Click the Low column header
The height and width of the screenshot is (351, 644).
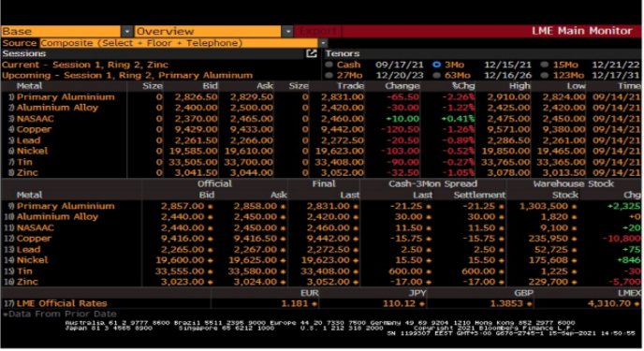(x=577, y=86)
